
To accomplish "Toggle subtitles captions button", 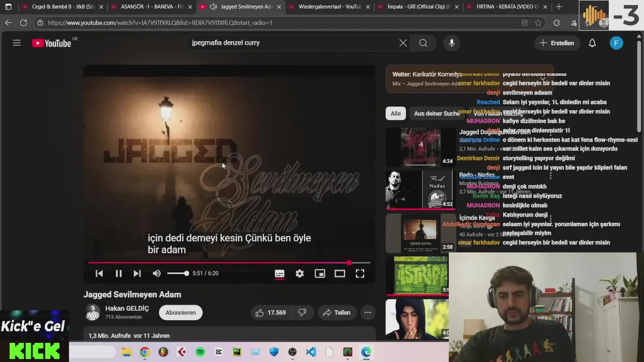I will 279,274.
